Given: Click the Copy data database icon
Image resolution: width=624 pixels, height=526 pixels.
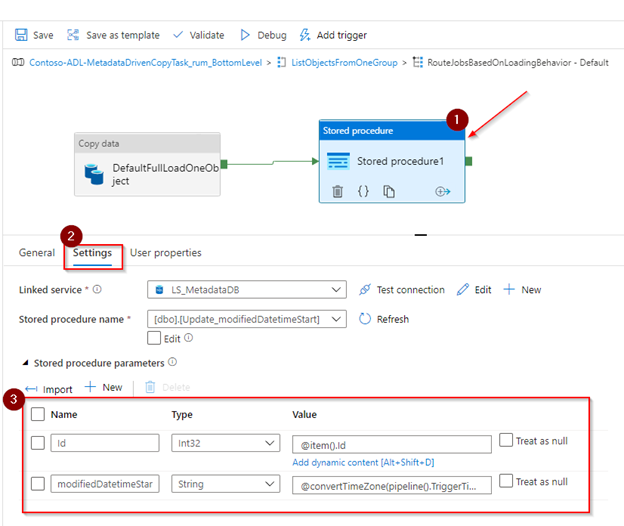Looking at the screenshot, I should click(x=94, y=174).
